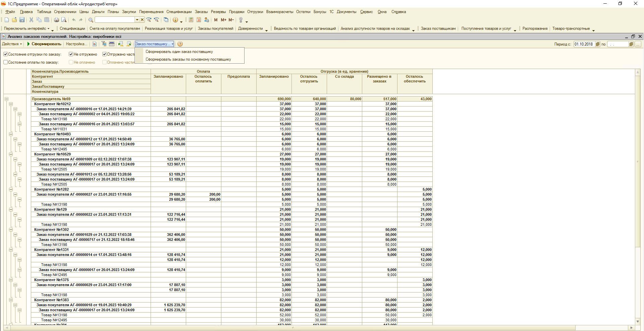Open the info reference icon

point(175,20)
